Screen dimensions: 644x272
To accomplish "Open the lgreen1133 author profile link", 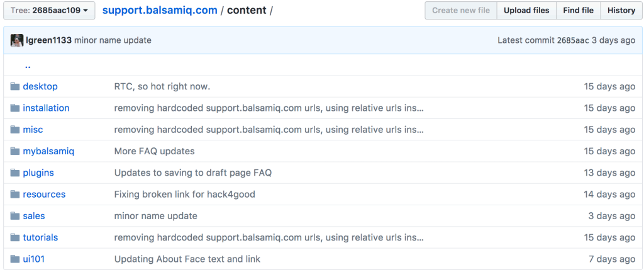I will (x=48, y=40).
